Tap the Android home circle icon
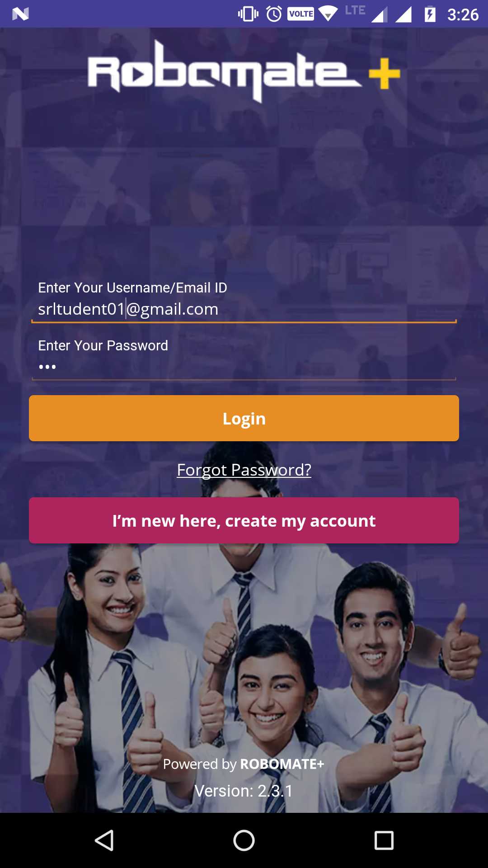Viewport: 488px width, 868px height. click(244, 840)
